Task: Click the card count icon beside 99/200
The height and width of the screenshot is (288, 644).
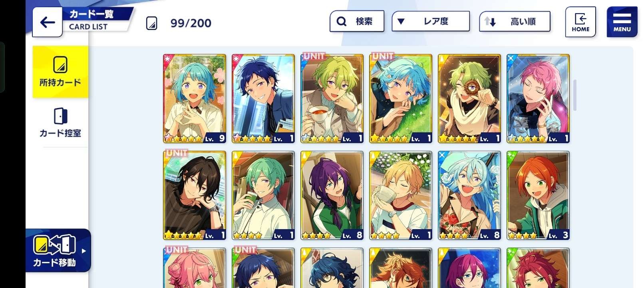Action: (151, 23)
